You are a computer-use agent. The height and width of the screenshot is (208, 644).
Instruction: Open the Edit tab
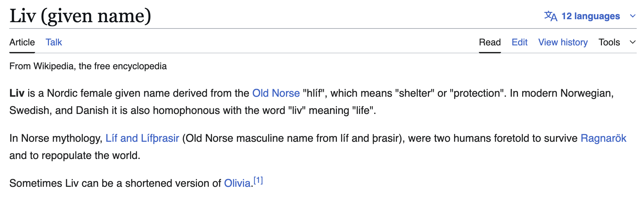click(x=520, y=42)
